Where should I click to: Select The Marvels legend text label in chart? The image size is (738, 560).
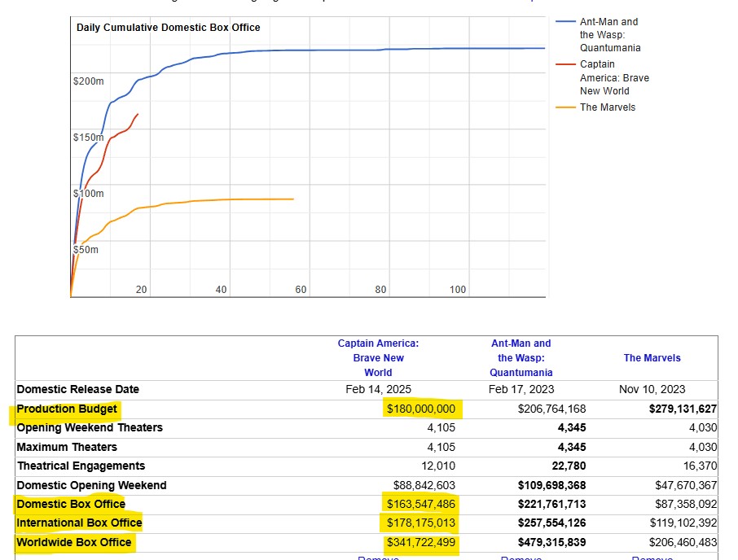pyautogui.click(x=608, y=107)
